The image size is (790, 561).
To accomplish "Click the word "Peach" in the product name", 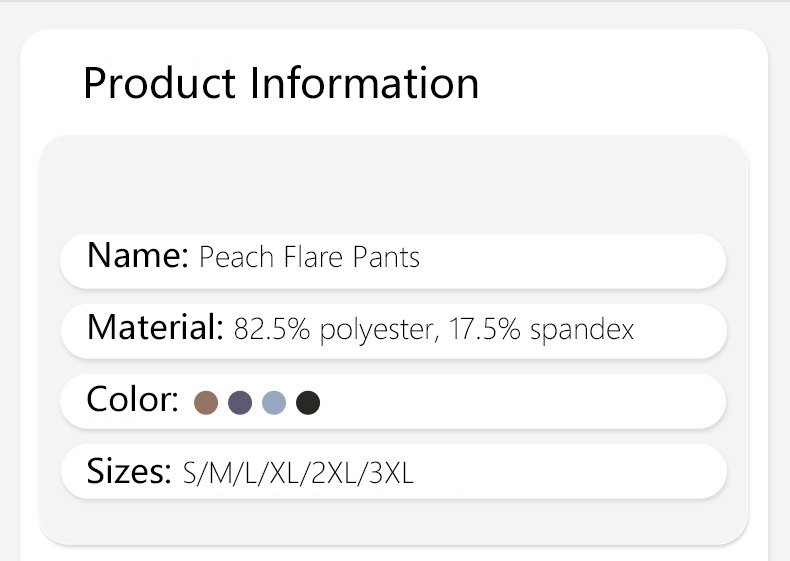I will 237,258.
